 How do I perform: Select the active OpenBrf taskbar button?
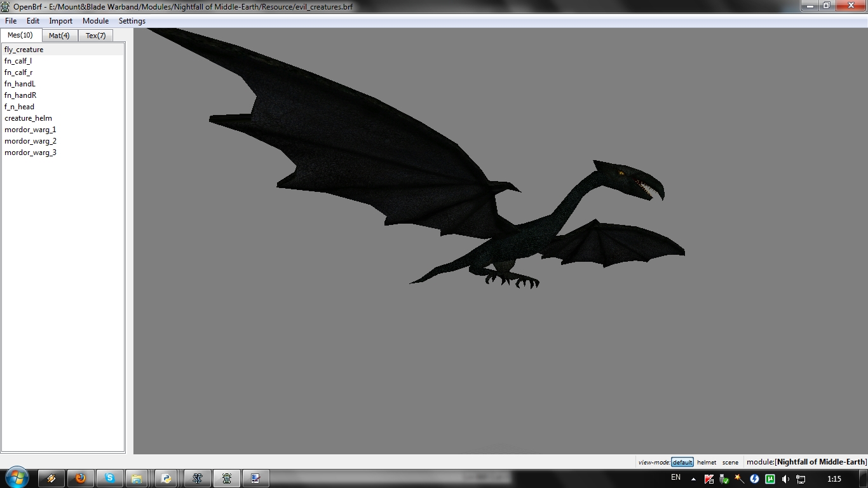(x=227, y=478)
